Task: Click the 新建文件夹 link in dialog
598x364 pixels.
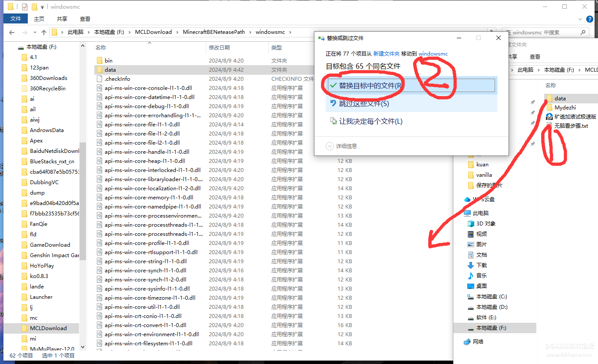Action: (x=386, y=54)
